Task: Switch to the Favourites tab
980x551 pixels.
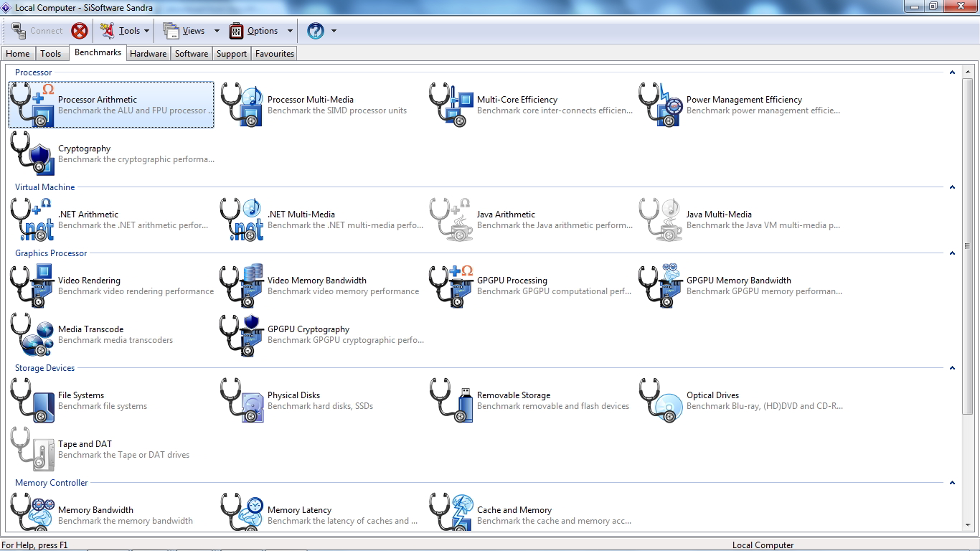Action: pyautogui.click(x=275, y=54)
